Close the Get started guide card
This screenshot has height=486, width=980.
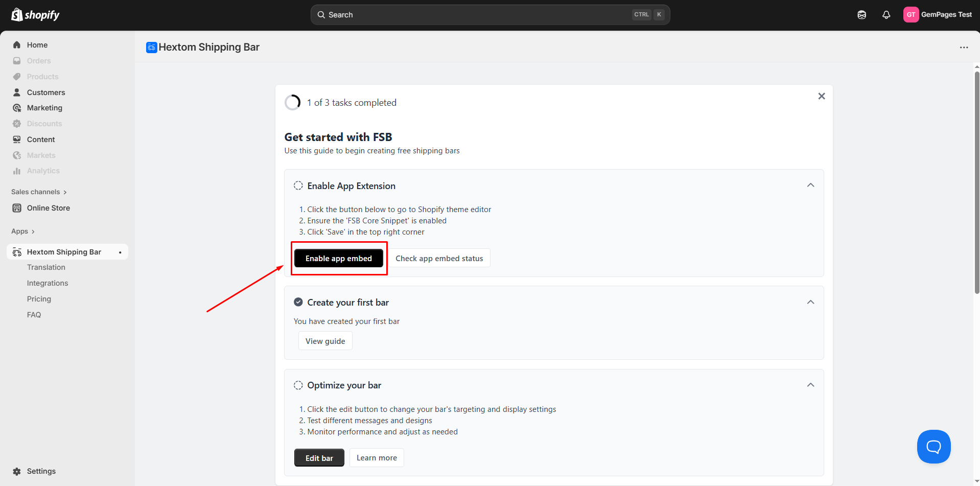(822, 96)
